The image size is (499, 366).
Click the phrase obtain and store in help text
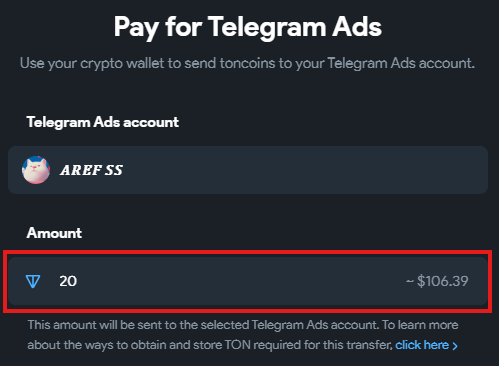[176, 345]
